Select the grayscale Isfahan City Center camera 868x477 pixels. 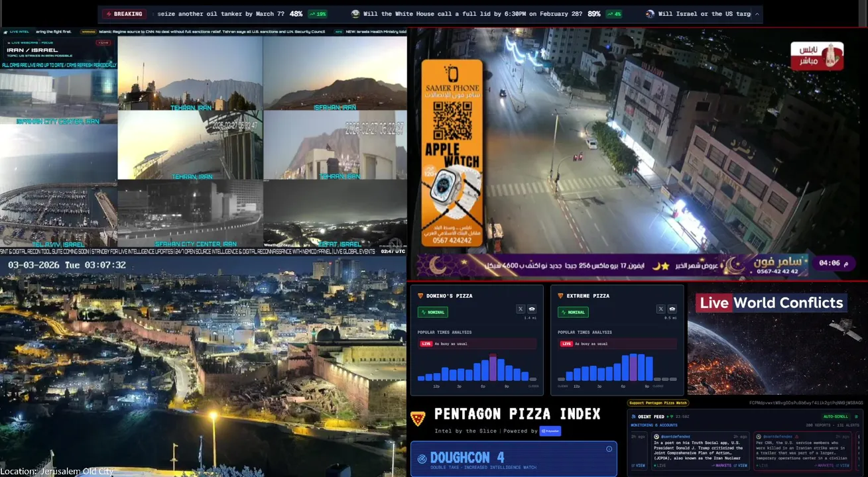190,213
